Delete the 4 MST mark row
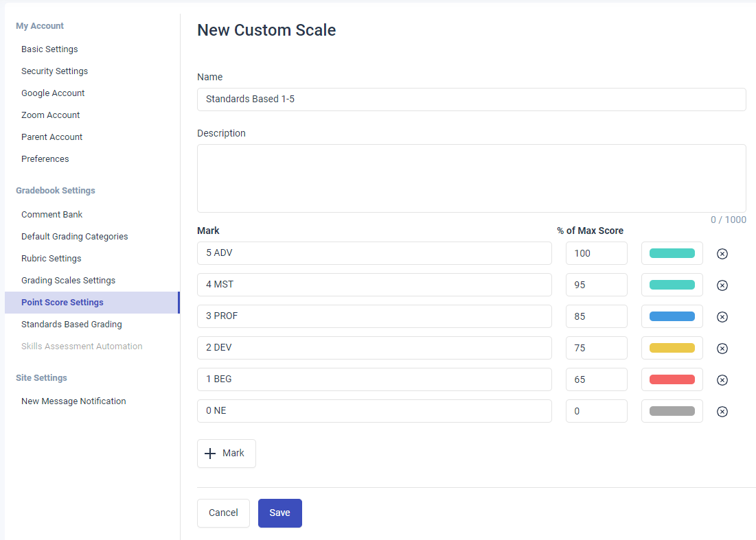The height and width of the screenshot is (540, 756). [722, 285]
